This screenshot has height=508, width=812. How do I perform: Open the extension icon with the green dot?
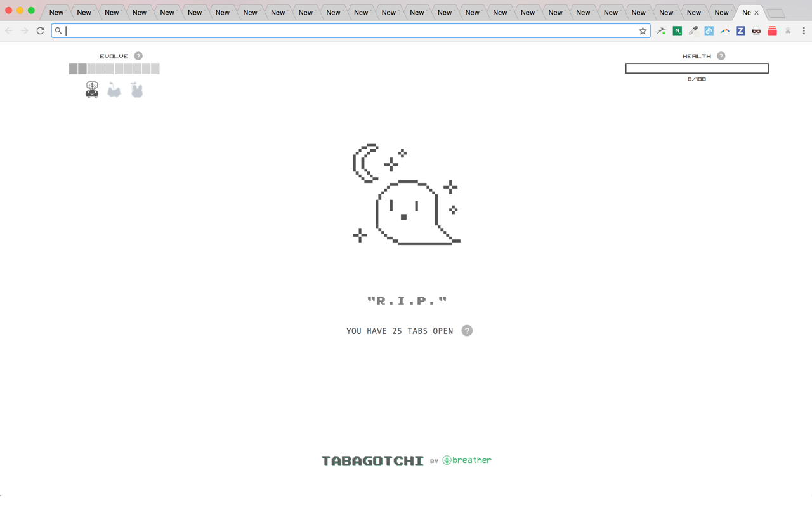(x=661, y=30)
